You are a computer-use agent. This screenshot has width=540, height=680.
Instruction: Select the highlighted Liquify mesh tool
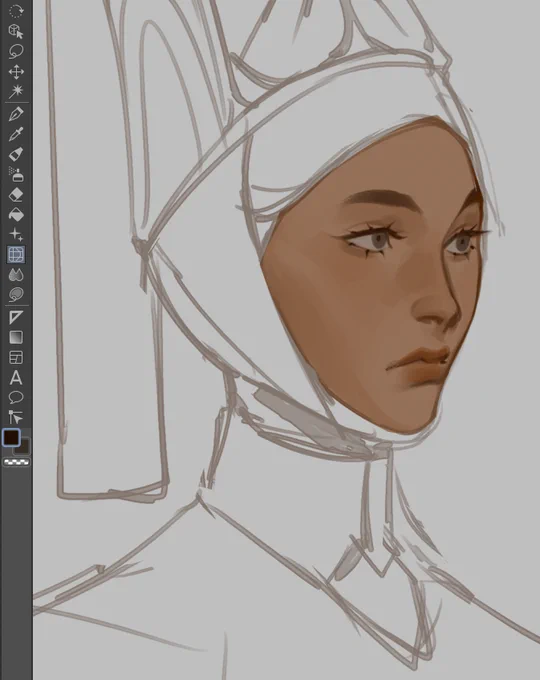16,255
